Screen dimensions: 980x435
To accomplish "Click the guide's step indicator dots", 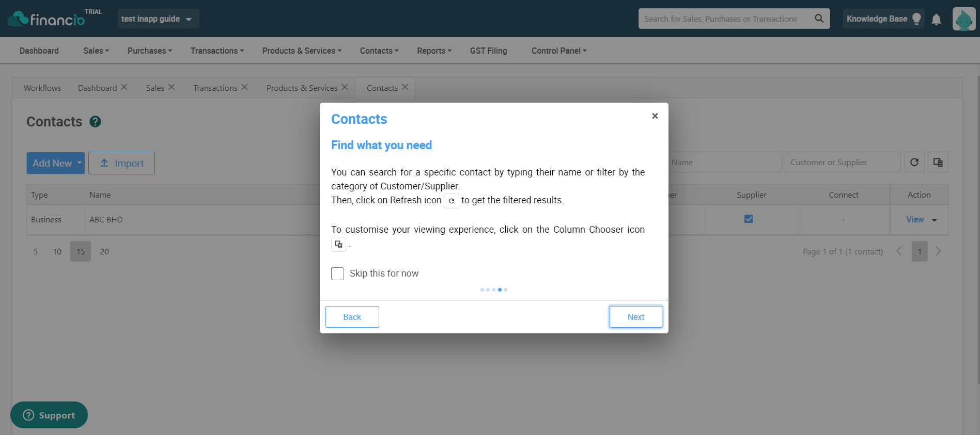I will [494, 289].
